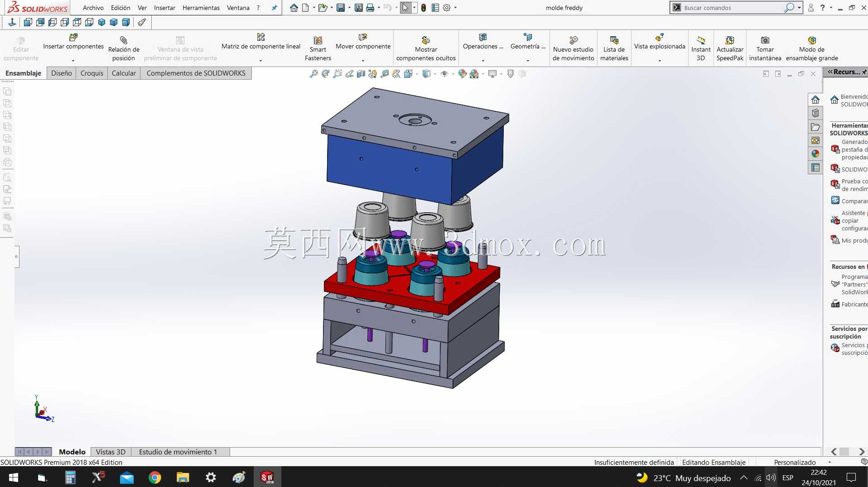Take snapshot with Tomar instantánea
868x487 pixels.
coord(765,48)
